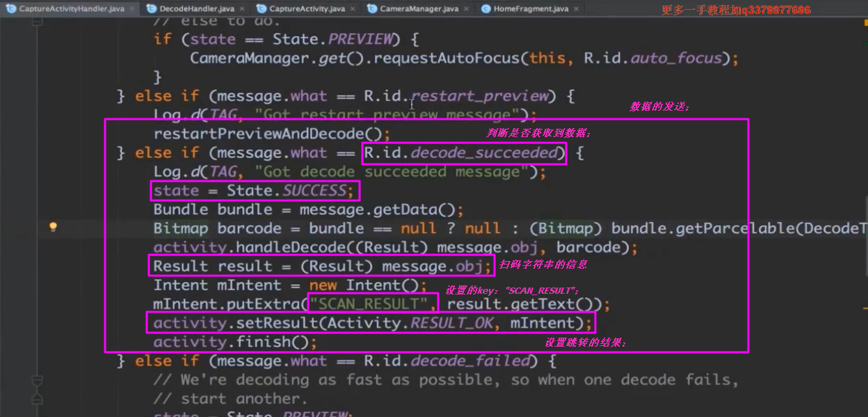868x417 pixels.
Task: Click the class icon on DecodeHandler.java tab
Action: click(152, 9)
